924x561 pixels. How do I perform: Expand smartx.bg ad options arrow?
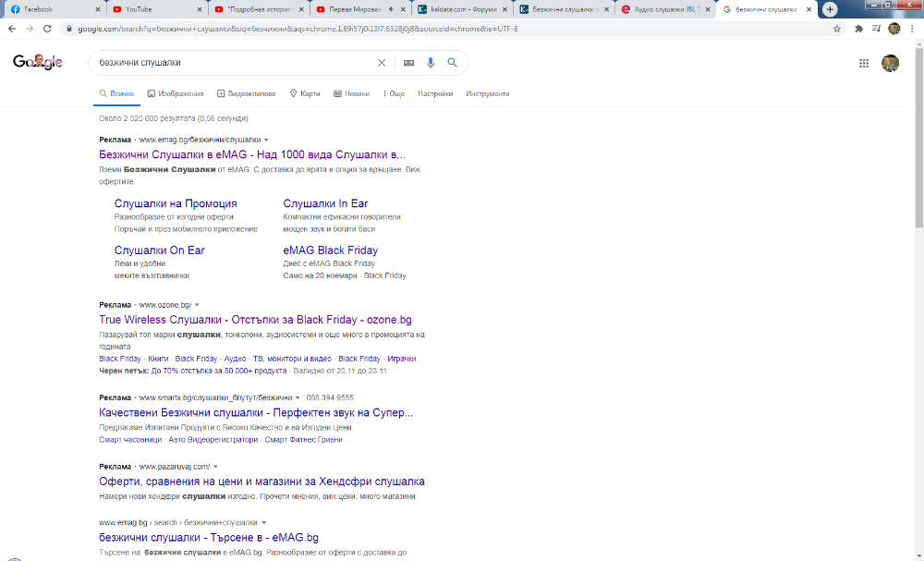tap(298, 397)
